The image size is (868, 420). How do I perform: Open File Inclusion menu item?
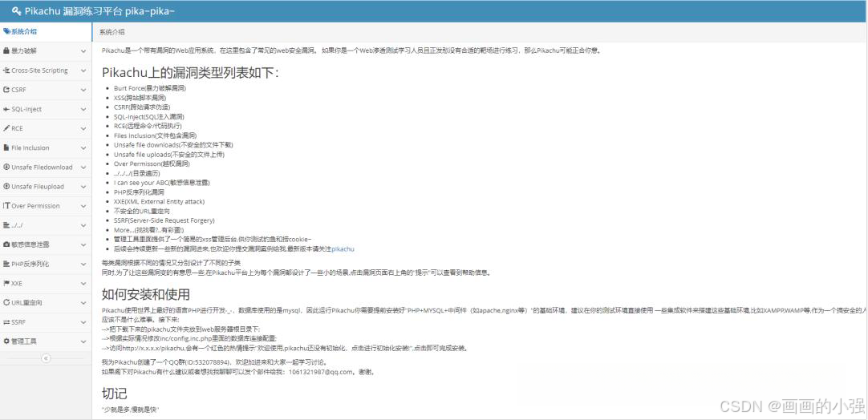coord(46,147)
